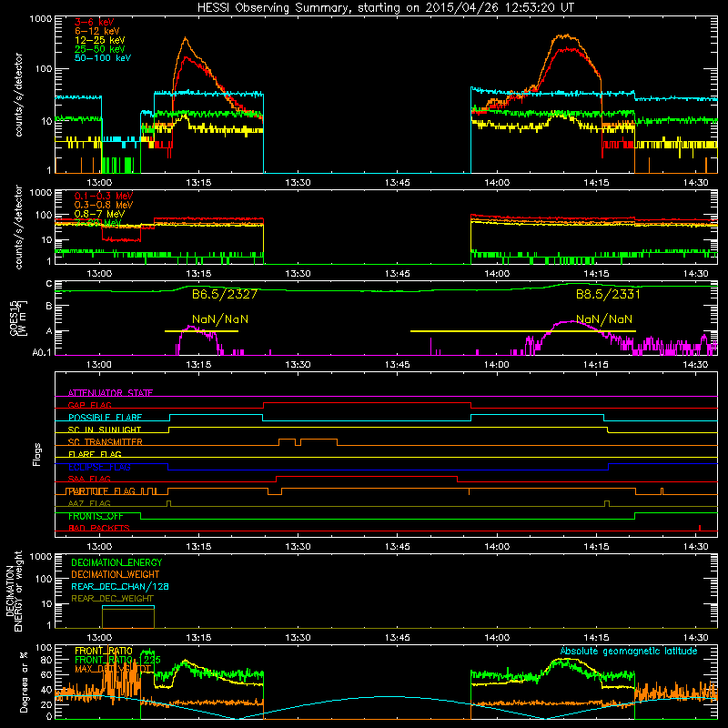Viewport: 728px width, 728px height.
Task: Click the B6.5/2327 flare annotation
Action: pos(225,294)
